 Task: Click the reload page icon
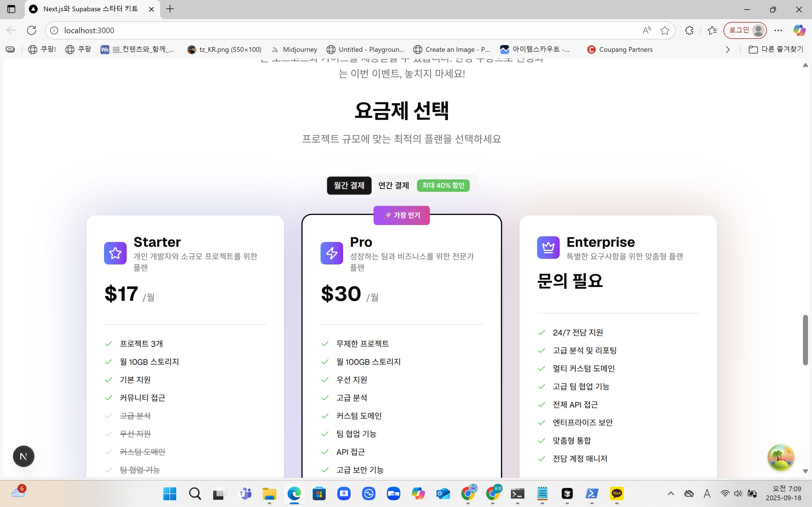point(32,30)
